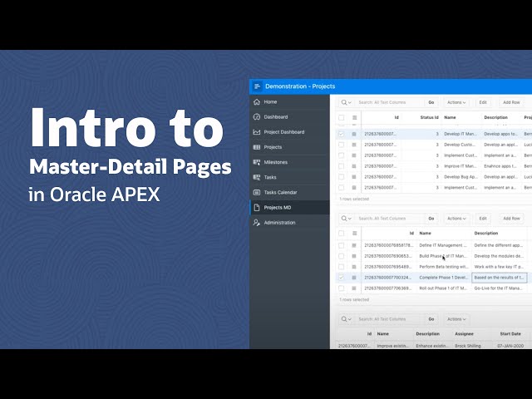The height and width of the screenshot is (399, 532).
Task: Check the Roll out Phase 1 milestone row
Action: tap(342, 288)
